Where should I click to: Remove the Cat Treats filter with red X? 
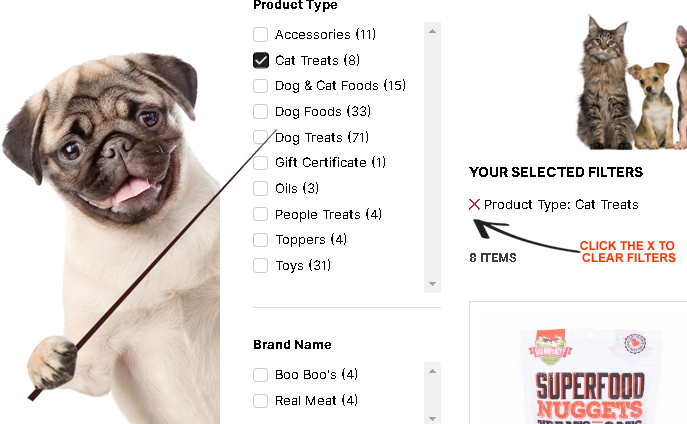point(474,205)
